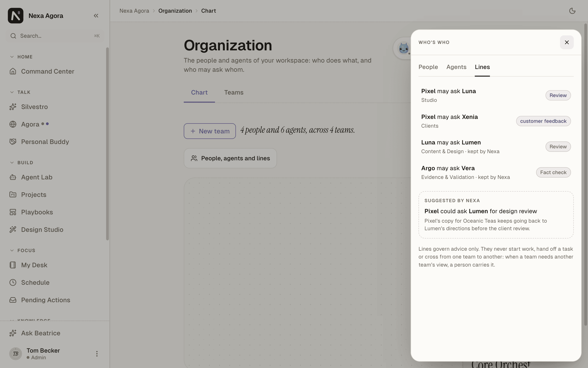The image size is (588, 368).
Task: Click the New team button
Action: click(x=210, y=131)
